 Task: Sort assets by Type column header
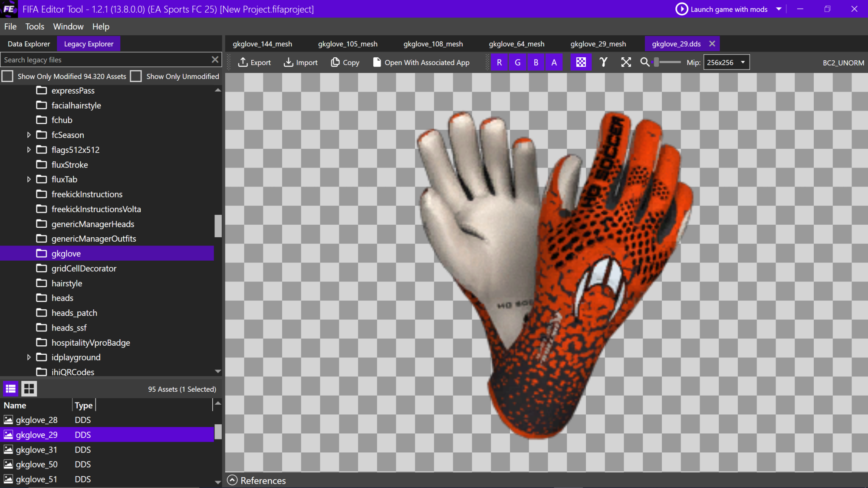tap(84, 405)
